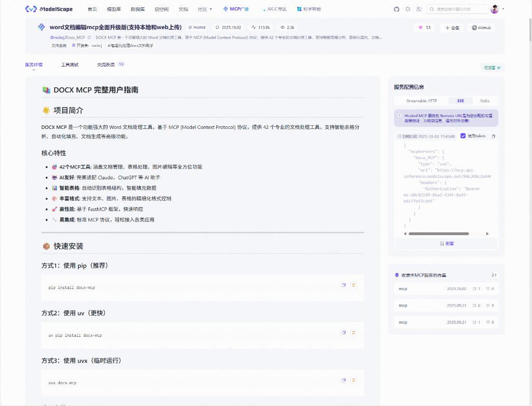Click the + 合集 button

point(452,28)
